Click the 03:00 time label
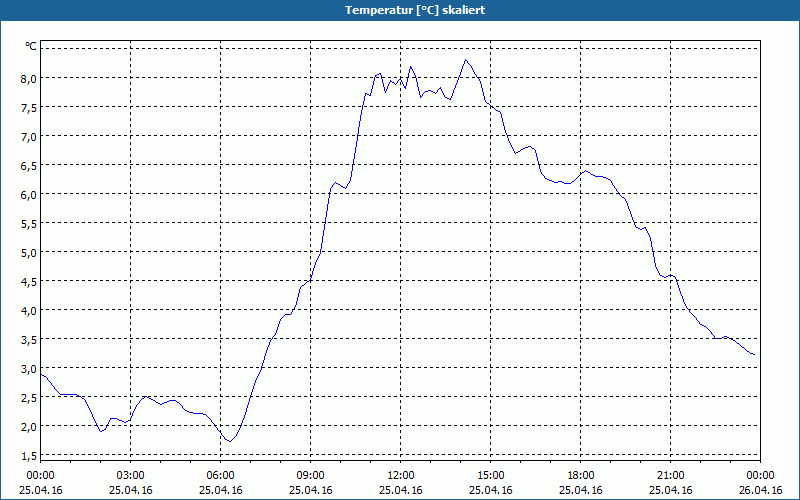The image size is (800, 500). click(x=131, y=476)
